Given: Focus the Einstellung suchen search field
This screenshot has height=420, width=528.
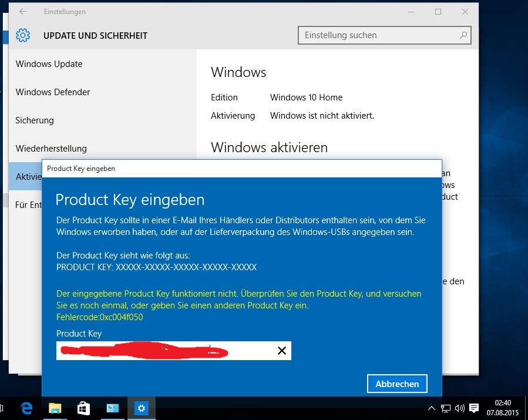Looking at the screenshot, I should pos(384,35).
